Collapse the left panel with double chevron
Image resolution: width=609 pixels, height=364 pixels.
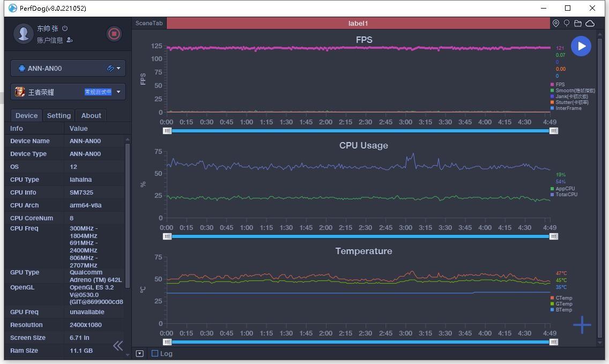tap(118, 346)
